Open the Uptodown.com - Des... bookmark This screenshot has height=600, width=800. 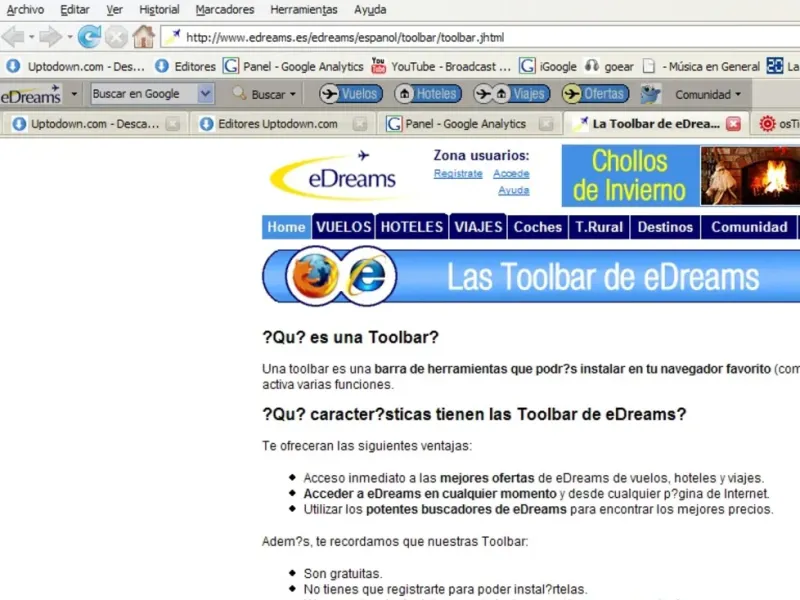coord(76,66)
